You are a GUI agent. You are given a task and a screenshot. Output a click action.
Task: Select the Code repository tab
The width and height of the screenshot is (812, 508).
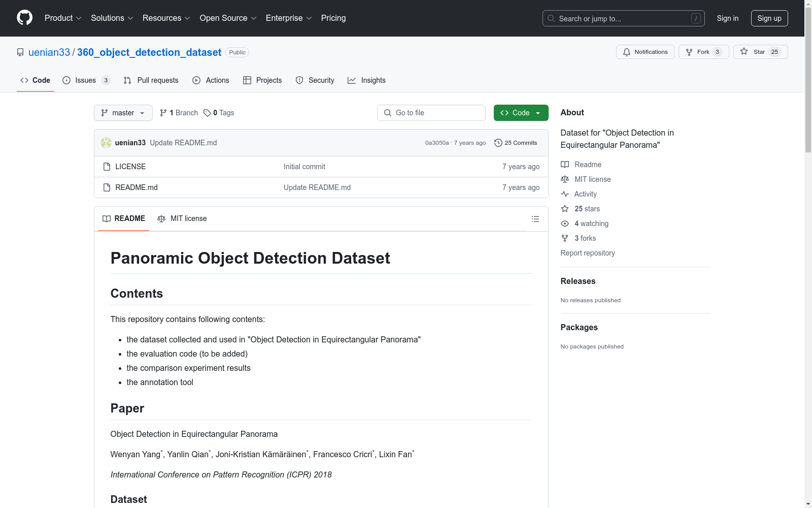click(x=36, y=80)
